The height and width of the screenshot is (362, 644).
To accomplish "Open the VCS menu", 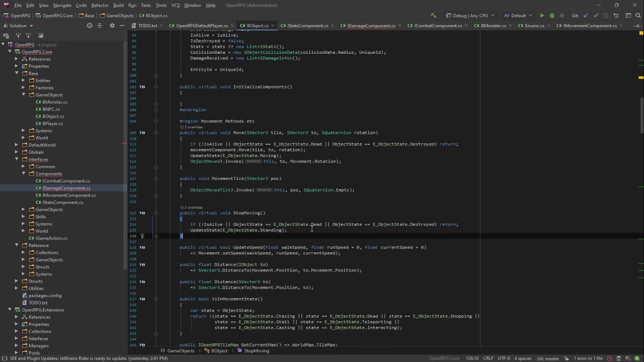I will [x=175, y=5].
